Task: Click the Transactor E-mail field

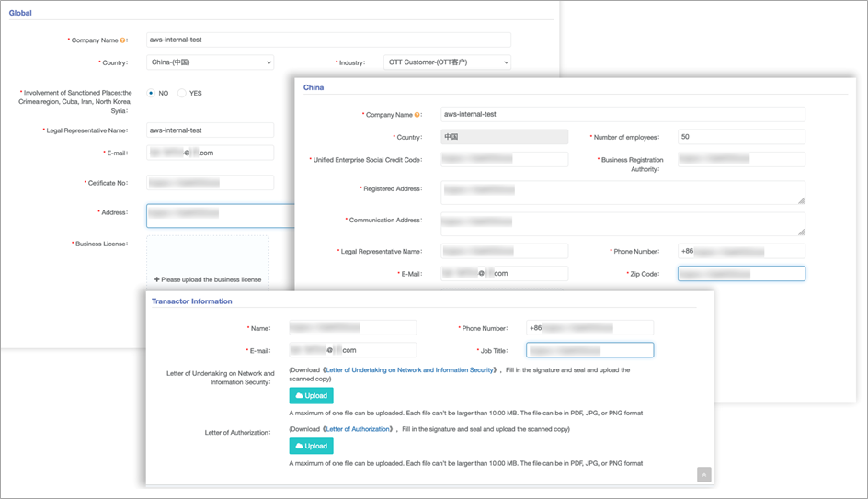Action: click(x=353, y=350)
